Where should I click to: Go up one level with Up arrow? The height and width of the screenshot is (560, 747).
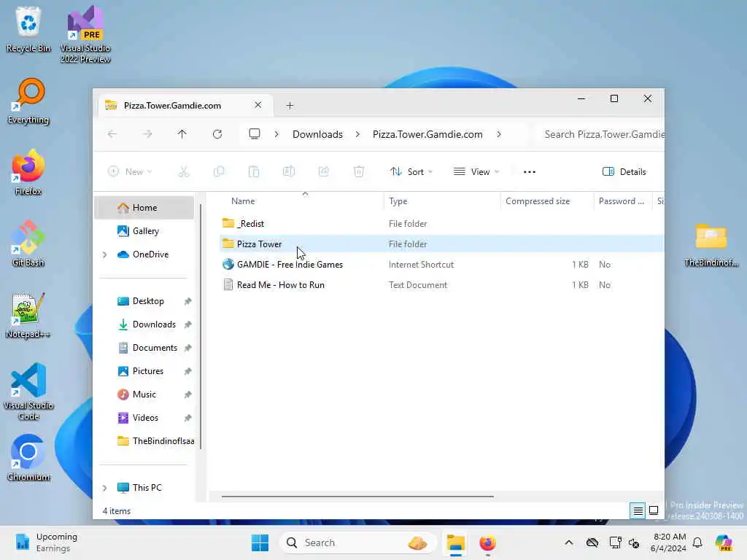pyautogui.click(x=182, y=134)
